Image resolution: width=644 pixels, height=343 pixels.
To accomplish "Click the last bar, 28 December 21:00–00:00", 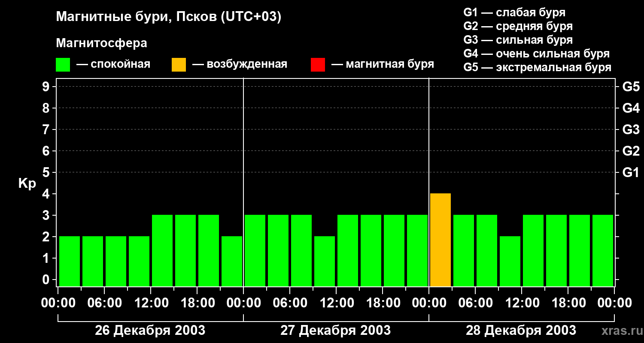I will click(603, 251).
